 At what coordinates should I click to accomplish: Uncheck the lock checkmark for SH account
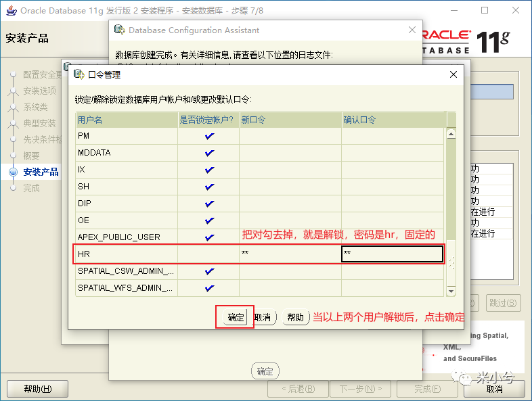pos(209,187)
